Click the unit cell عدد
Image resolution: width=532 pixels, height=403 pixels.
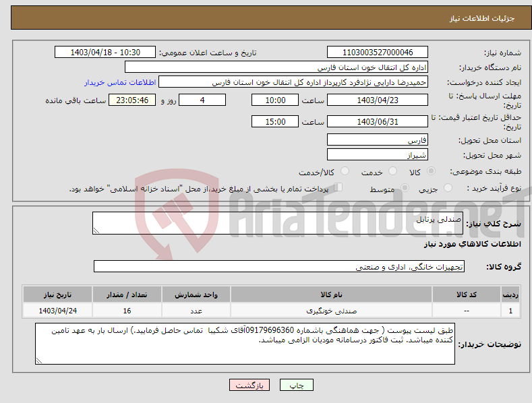196,311
